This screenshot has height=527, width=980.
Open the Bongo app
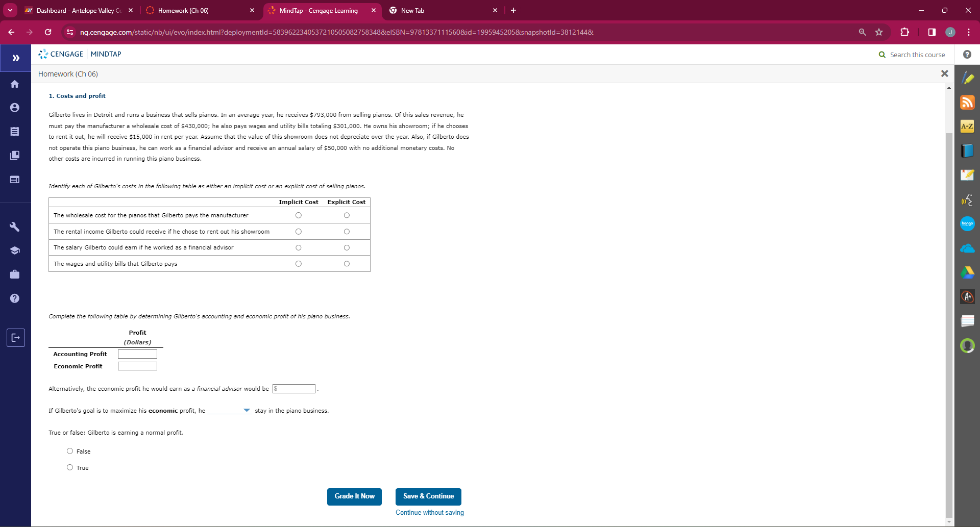(x=968, y=223)
